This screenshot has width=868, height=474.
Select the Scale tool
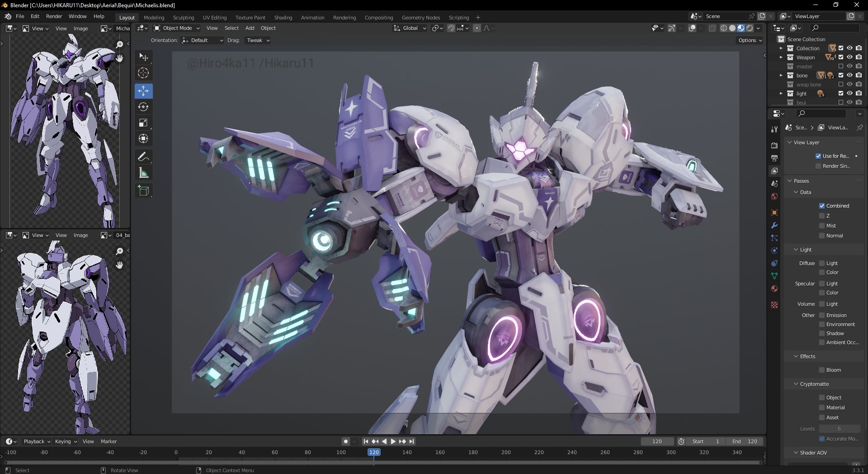click(x=143, y=123)
